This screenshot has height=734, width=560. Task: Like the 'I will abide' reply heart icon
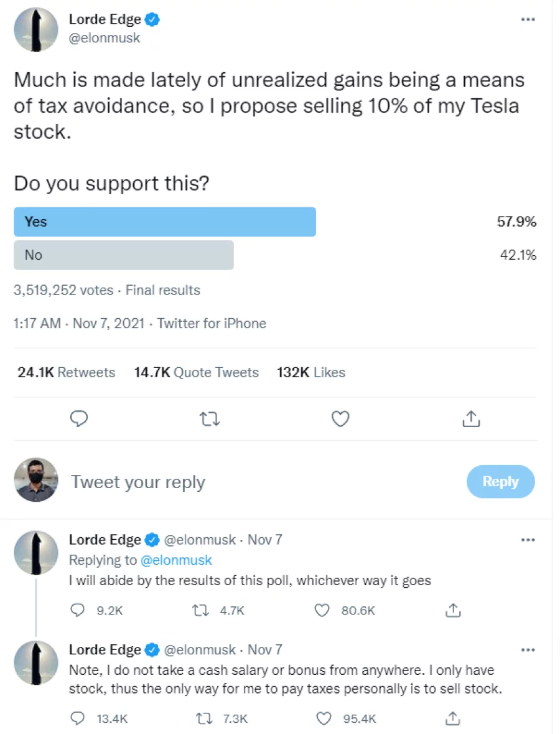pos(322,611)
